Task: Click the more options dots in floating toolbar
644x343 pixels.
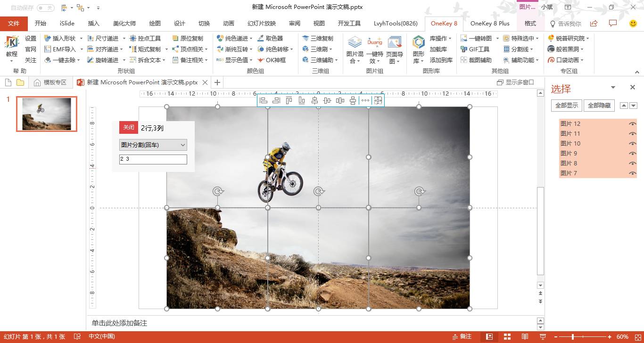Action: (365, 100)
